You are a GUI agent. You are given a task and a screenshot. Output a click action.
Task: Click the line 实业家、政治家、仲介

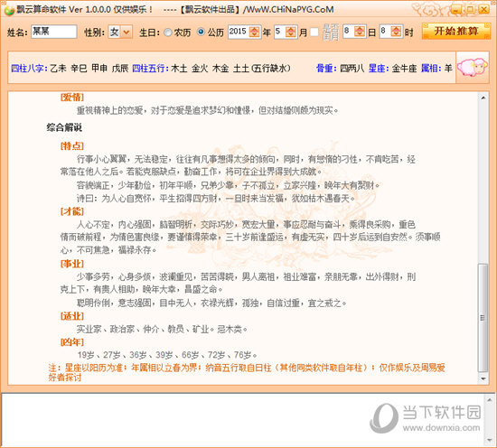click(162, 329)
